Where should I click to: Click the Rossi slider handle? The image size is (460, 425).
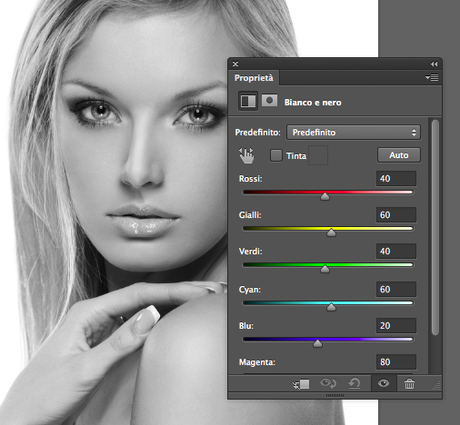(x=325, y=196)
